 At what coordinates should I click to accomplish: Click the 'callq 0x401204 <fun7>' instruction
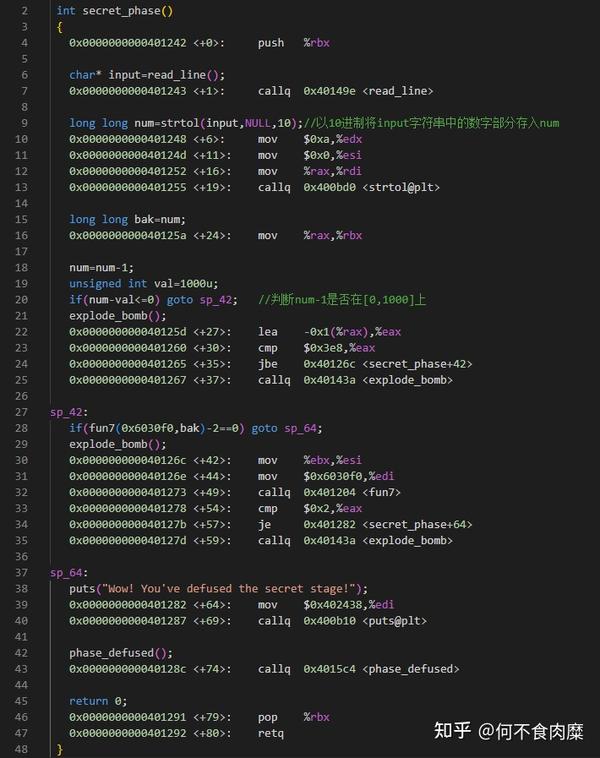[329, 492]
